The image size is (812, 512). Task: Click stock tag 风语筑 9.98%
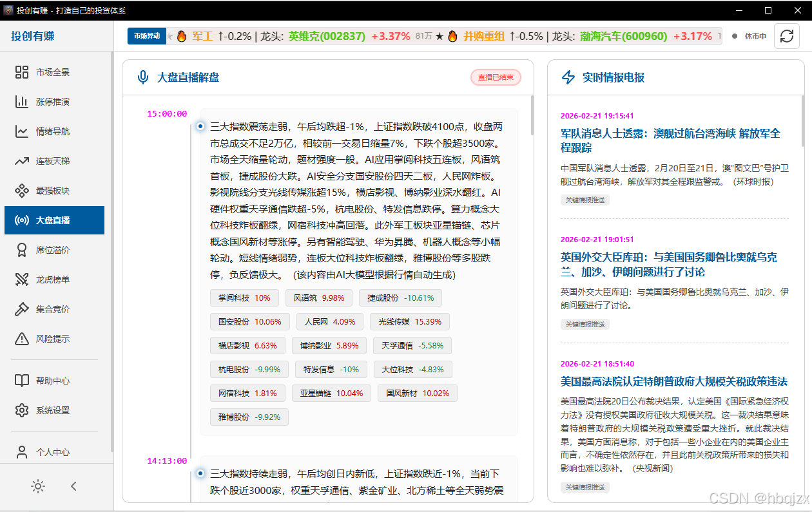coord(319,298)
